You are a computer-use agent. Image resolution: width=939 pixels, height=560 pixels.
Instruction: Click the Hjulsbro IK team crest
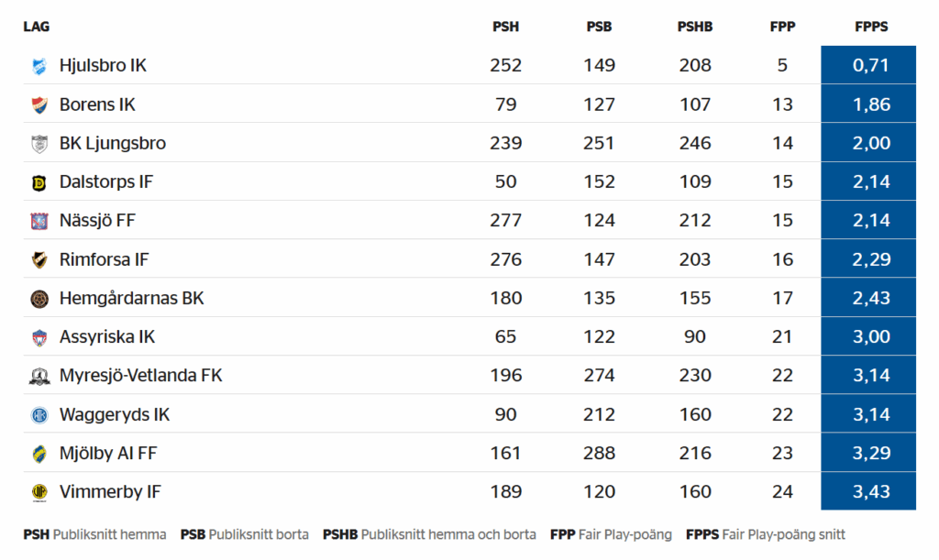tap(39, 66)
